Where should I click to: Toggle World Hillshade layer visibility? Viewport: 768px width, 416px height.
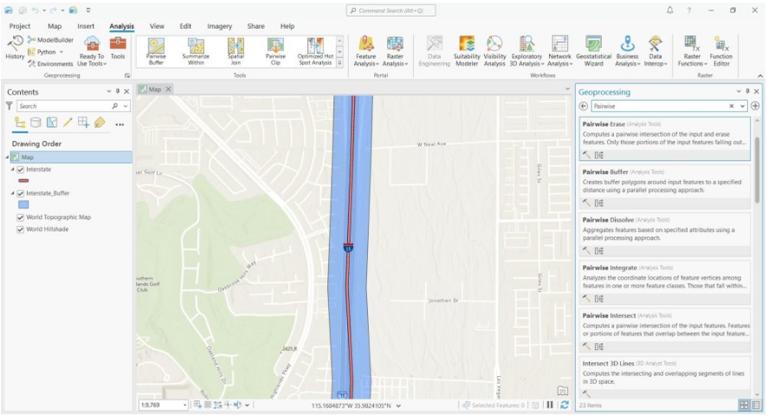21,229
